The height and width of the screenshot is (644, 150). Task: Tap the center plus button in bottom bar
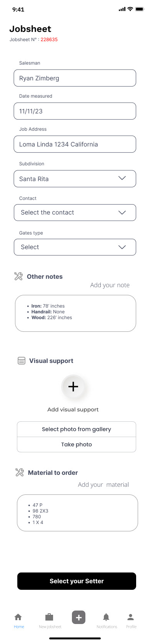pos(78,617)
